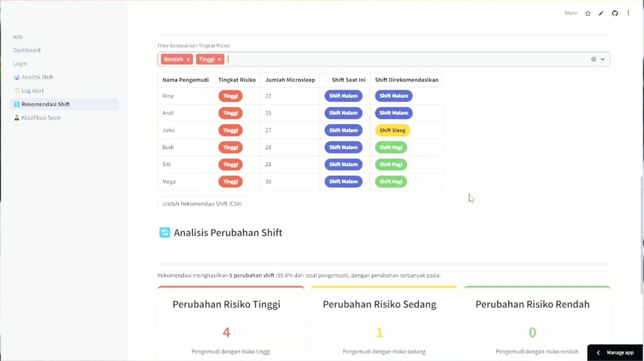Expand the Tingkat Risiko filter dropdown
This screenshot has width=644, height=361.
coord(603,59)
